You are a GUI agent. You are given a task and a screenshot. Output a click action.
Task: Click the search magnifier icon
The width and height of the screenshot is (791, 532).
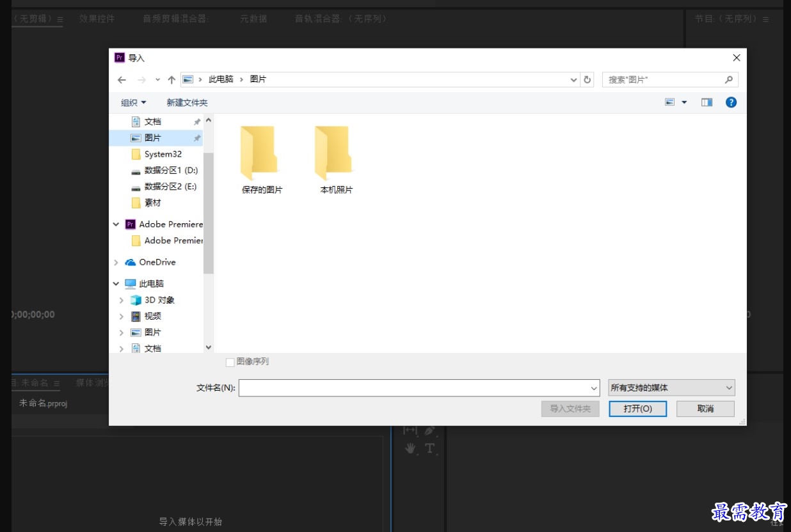[728, 80]
